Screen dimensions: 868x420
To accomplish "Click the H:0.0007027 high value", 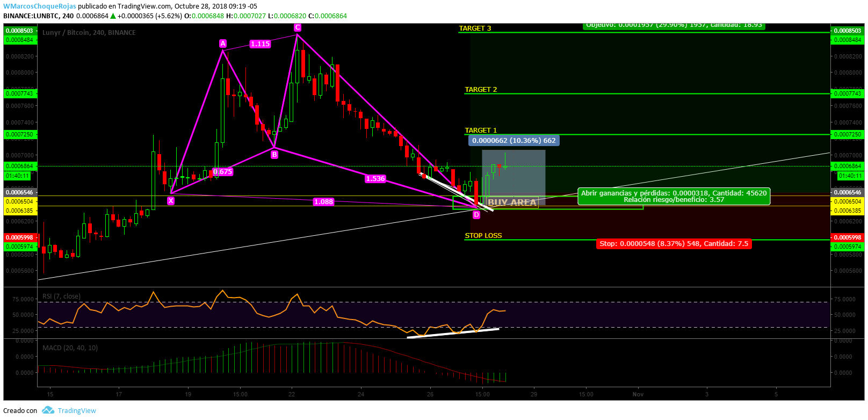I will pyautogui.click(x=246, y=16).
